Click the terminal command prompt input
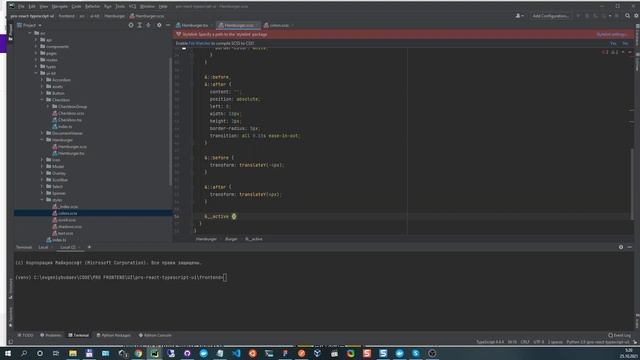 tap(225, 278)
